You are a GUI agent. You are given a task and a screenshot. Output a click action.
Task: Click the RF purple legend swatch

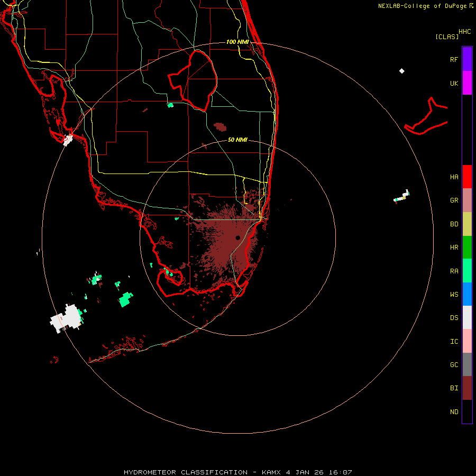(467, 59)
